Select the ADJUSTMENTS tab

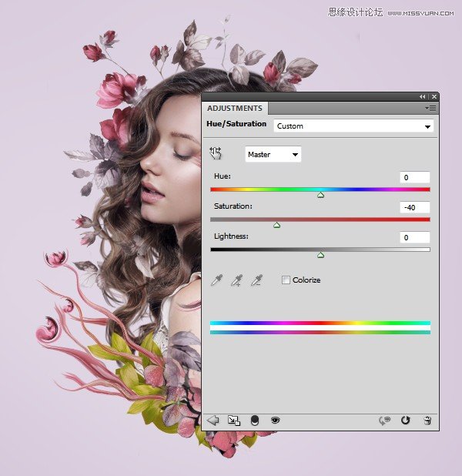[235, 109]
